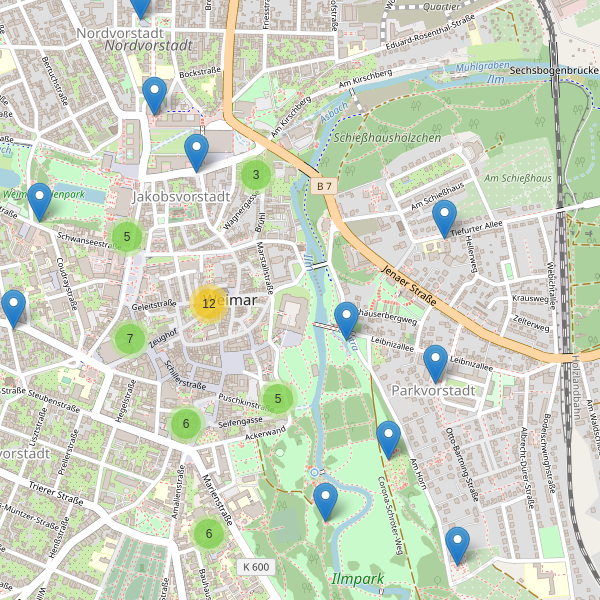The width and height of the screenshot is (600, 600).
Task: Click the Geleitstraße label
Action: tap(154, 305)
